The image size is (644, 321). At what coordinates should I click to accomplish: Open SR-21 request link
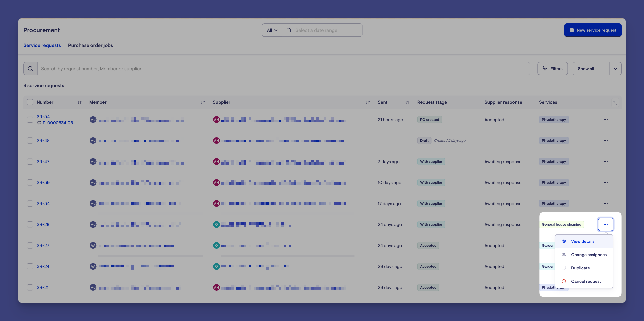point(43,287)
